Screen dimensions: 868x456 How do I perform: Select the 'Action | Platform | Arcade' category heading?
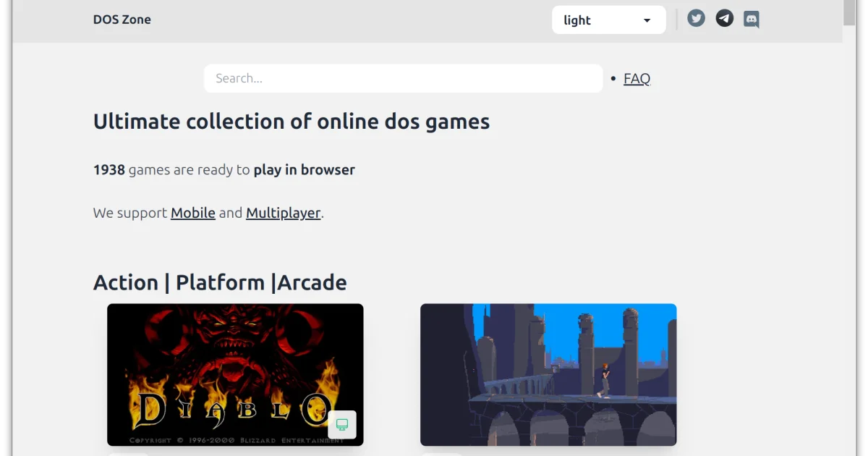pos(219,282)
